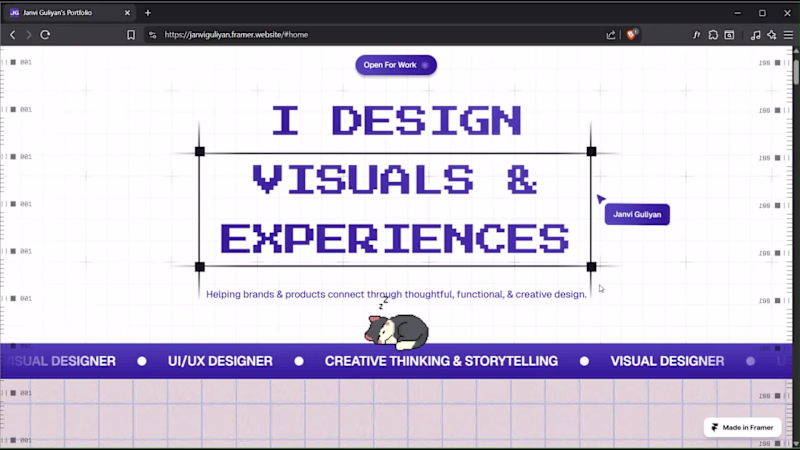Click UI/UX DESIGNER in the marquee
The height and width of the screenshot is (450, 800).
coord(220,361)
